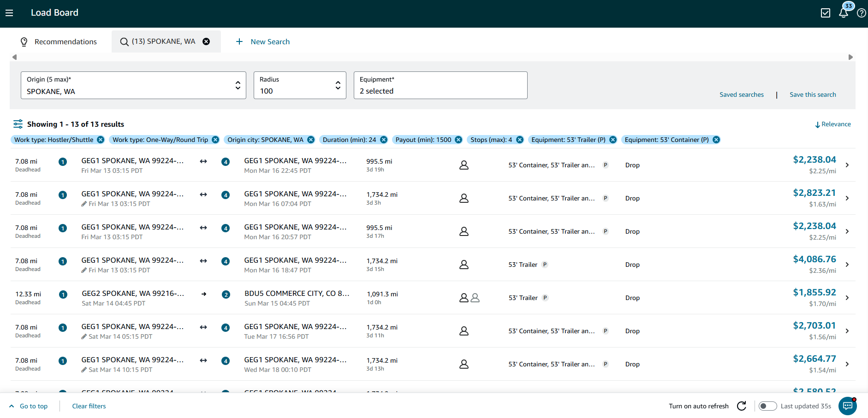The image size is (868, 418).
Task: Open the help question mark icon
Action: coord(861,13)
